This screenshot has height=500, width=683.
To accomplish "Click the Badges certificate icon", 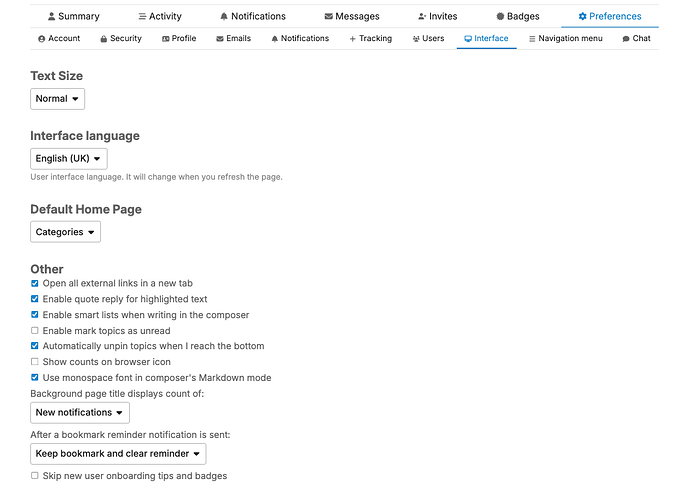I will click(500, 17).
